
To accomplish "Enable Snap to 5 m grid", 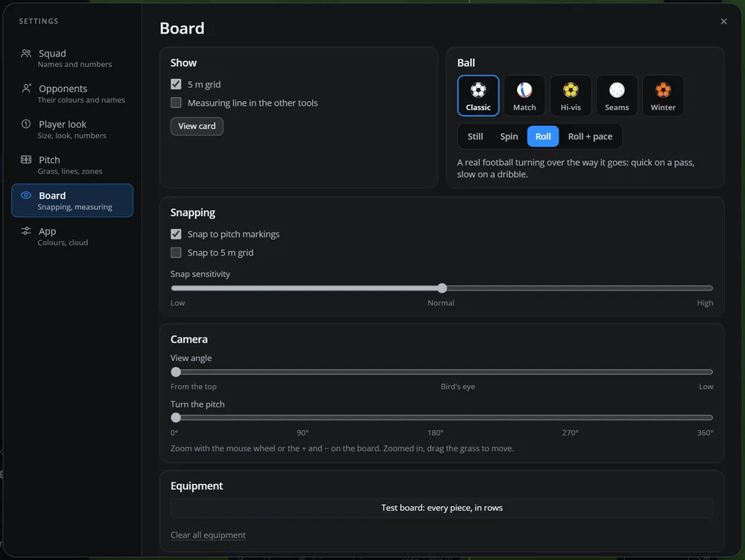I will pyautogui.click(x=176, y=252).
